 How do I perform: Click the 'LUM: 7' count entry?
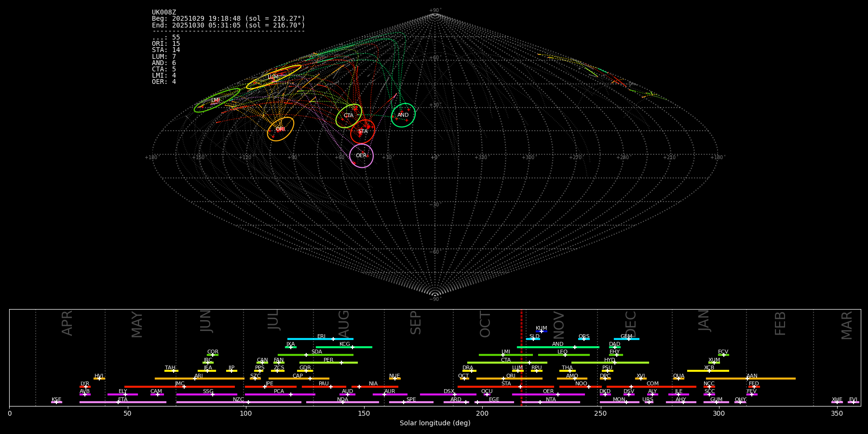pos(164,57)
